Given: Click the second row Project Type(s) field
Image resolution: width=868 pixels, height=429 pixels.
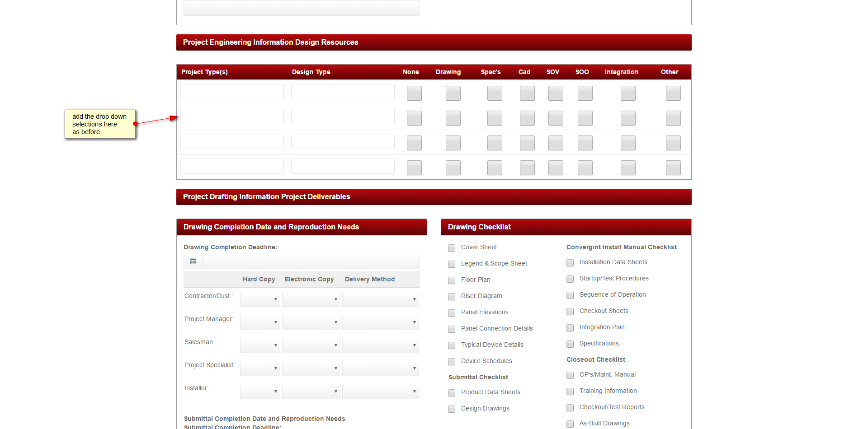Looking at the screenshot, I should pos(232,117).
